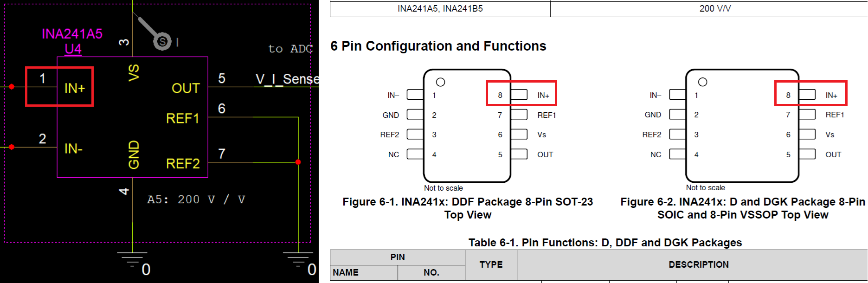
Task: Click the IN- pin label inside U4
Action: click(73, 148)
